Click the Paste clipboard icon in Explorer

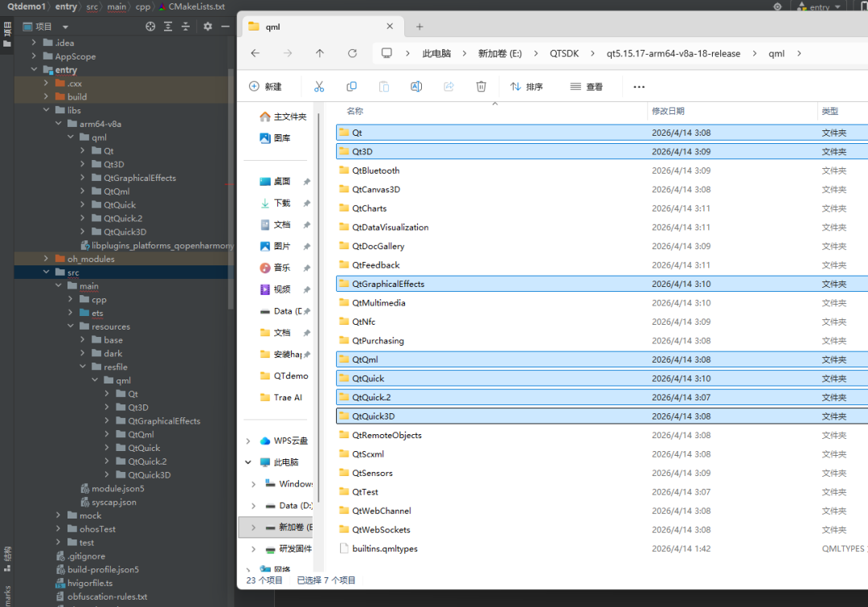pyautogui.click(x=384, y=86)
